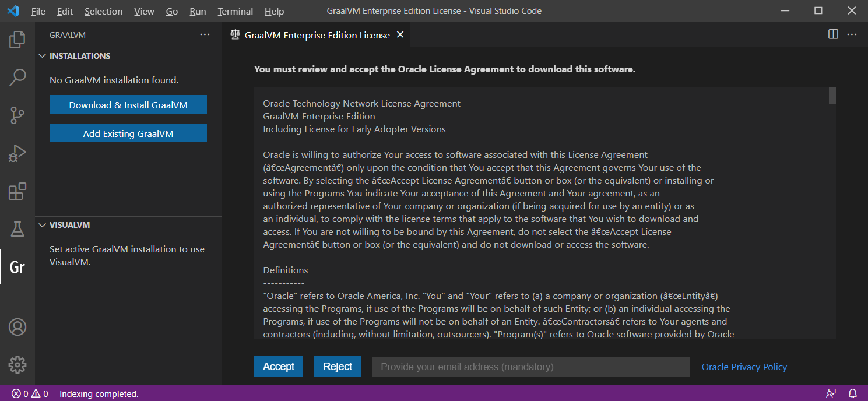Screen dimensions: 868x401
Task: Open the Selection menu
Action: [x=103, y=11]
